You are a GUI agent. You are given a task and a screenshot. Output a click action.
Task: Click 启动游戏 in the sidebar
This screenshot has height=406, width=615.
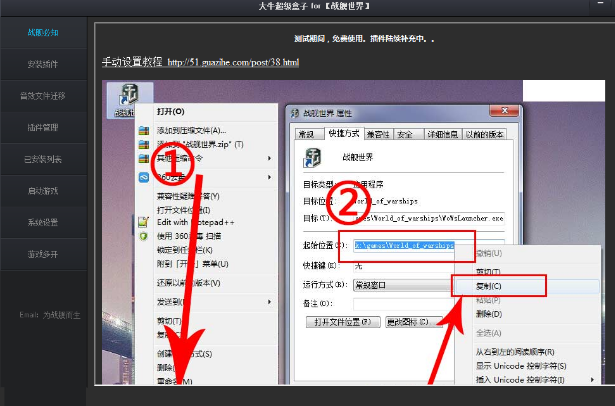[x=43, y=191]
